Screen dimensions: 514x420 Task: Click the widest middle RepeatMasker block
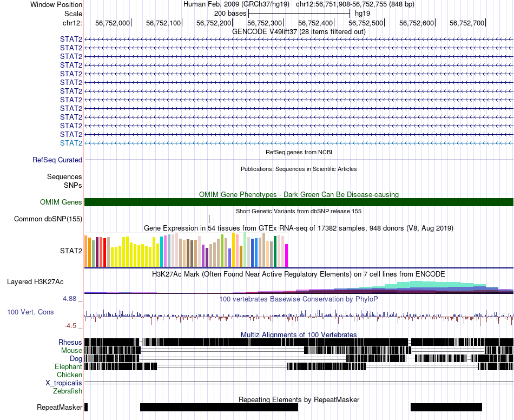point(219,407)
